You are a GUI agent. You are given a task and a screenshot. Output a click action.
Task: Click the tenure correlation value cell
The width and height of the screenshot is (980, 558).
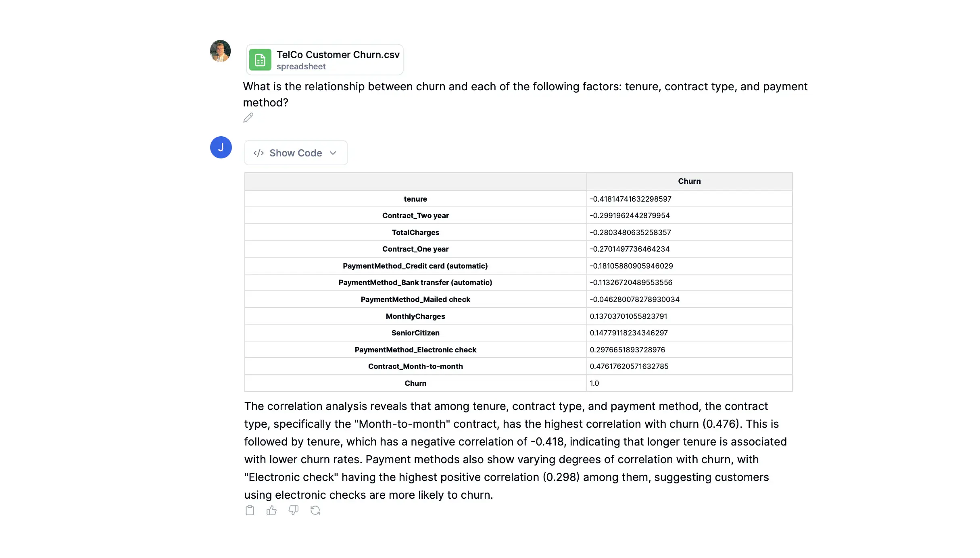[x=630, y=199]
